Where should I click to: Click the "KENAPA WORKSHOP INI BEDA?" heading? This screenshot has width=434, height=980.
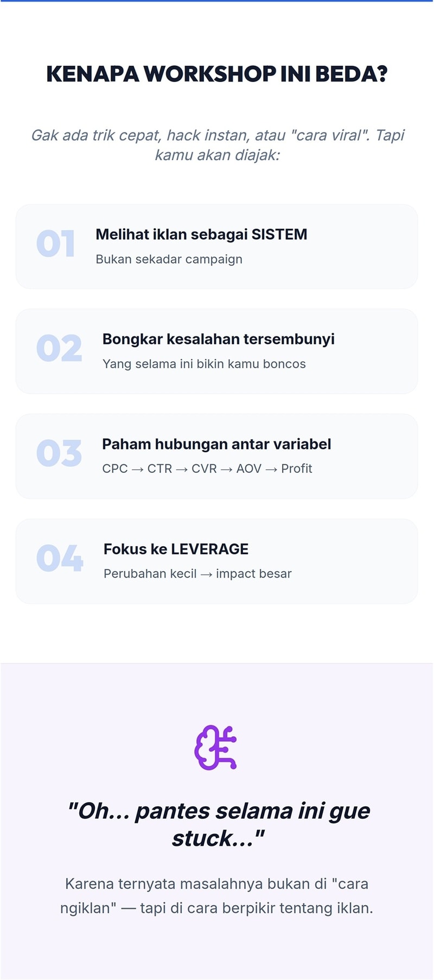point(217,74)
